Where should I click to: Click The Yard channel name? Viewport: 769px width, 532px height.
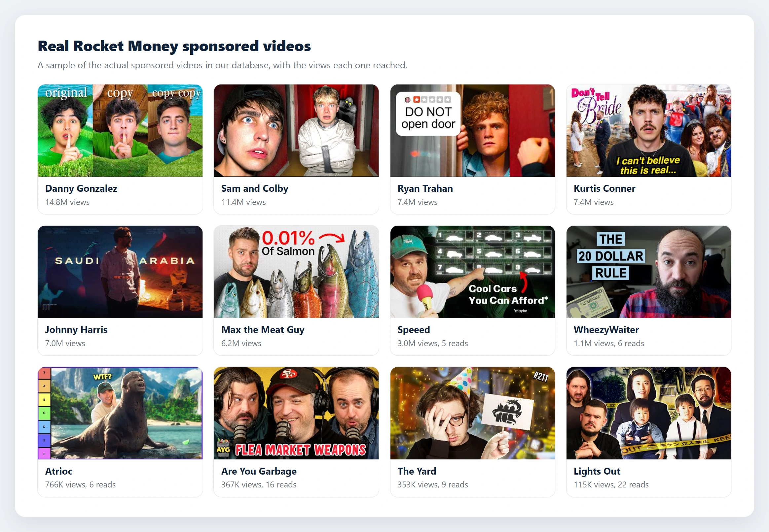pos(416,471)
